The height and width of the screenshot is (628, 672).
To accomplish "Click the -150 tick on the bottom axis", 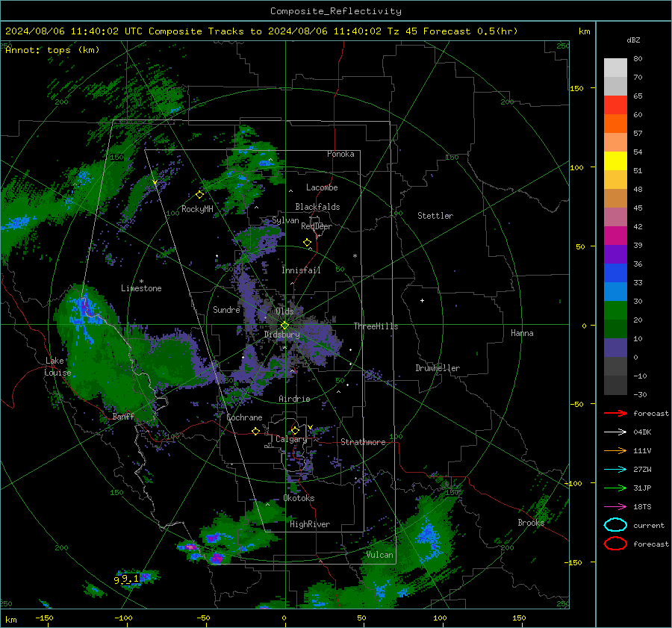I will click(44, 618).
